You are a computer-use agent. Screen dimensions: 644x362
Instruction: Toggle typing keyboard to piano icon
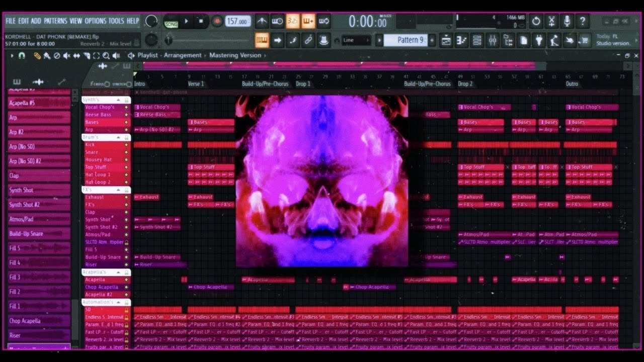tap(262, 40)
